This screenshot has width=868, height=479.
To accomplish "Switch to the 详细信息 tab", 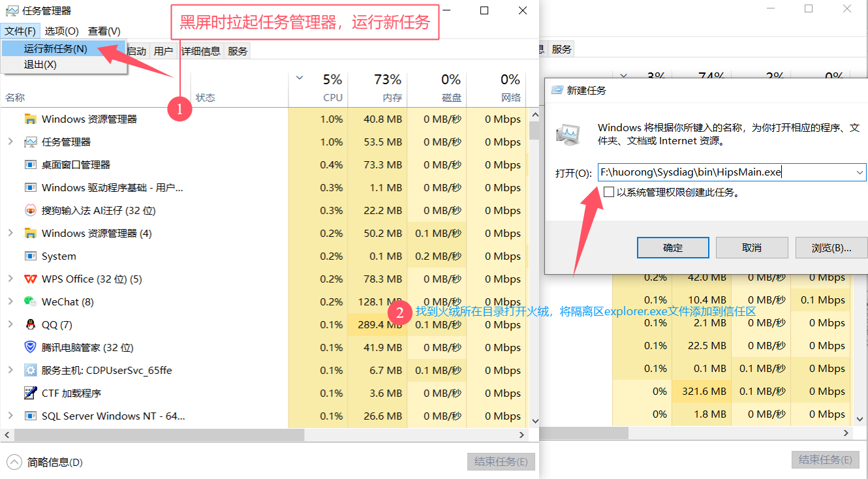I will tap(201, 51).
